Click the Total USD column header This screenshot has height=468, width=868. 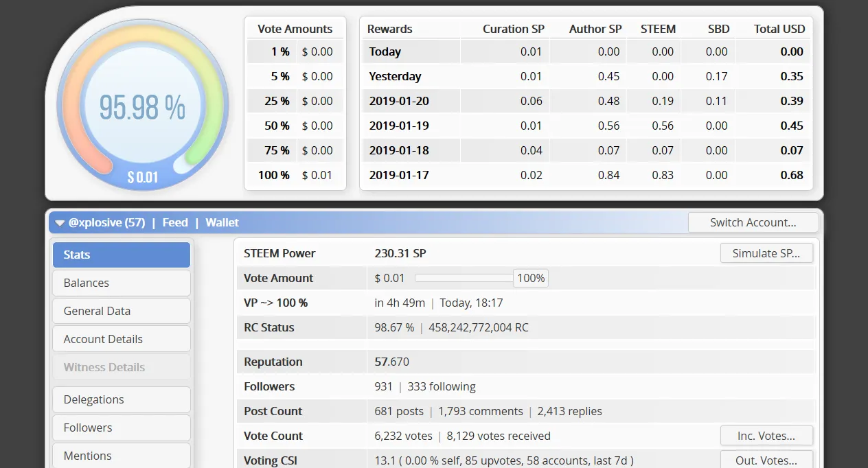coord(779,29)
